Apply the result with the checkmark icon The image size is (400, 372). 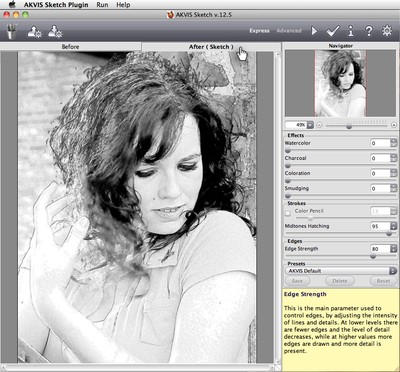[x=333, y=31]
